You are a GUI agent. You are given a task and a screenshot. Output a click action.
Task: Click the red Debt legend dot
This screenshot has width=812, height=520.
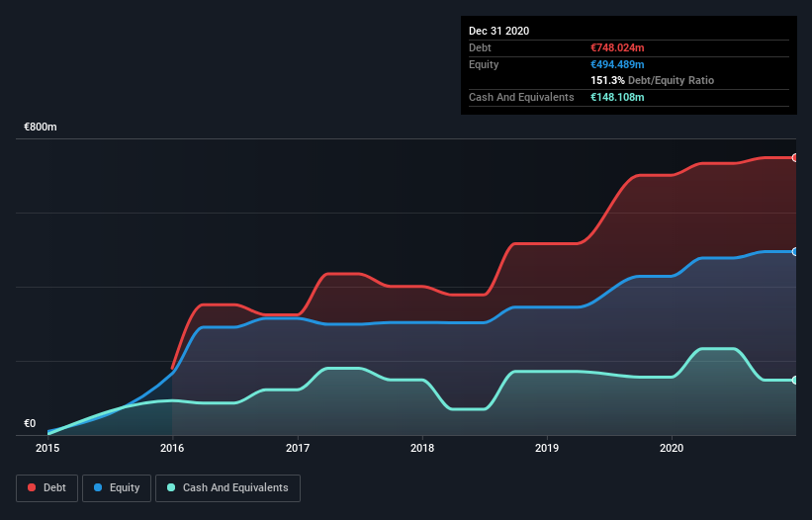tap(32, 487)
